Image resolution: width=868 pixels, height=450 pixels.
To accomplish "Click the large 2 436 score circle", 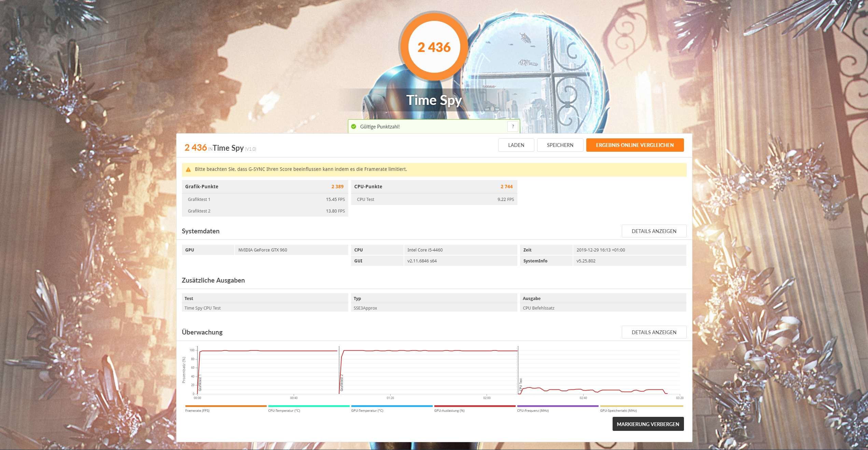I will tap(434, 47).
